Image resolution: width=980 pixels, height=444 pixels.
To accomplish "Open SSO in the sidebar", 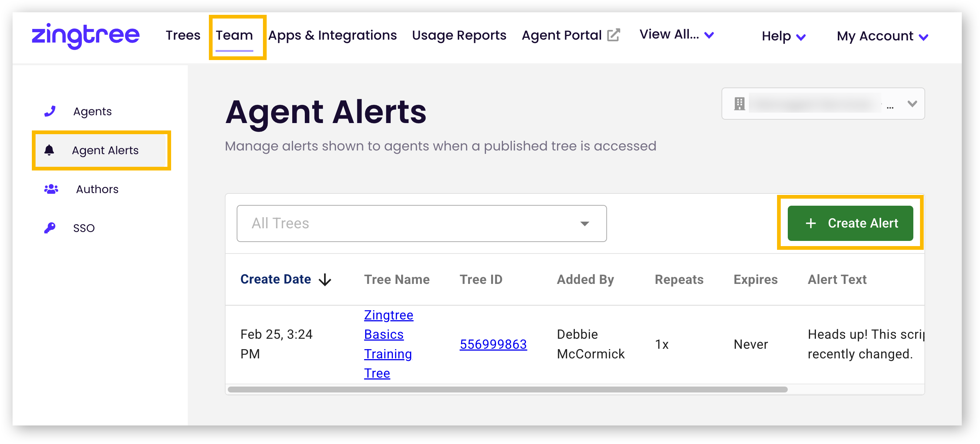I will pyautogui.click(x=84, y=228).
